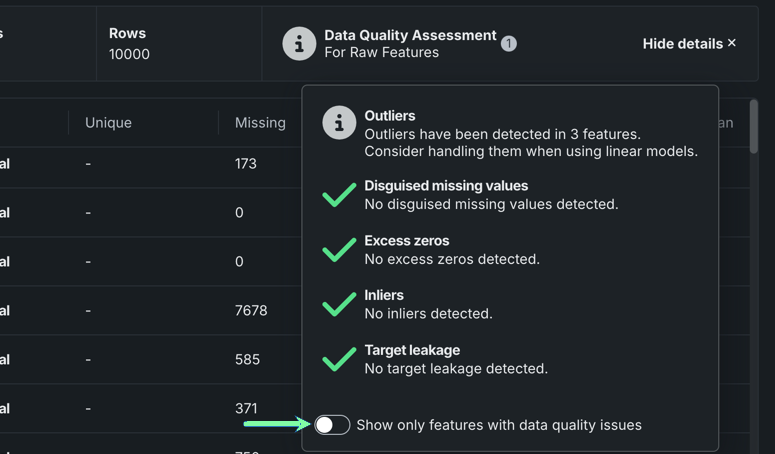Sort by the Unique column header
Screen dimensions: 775x454
(x=108, y=123)
